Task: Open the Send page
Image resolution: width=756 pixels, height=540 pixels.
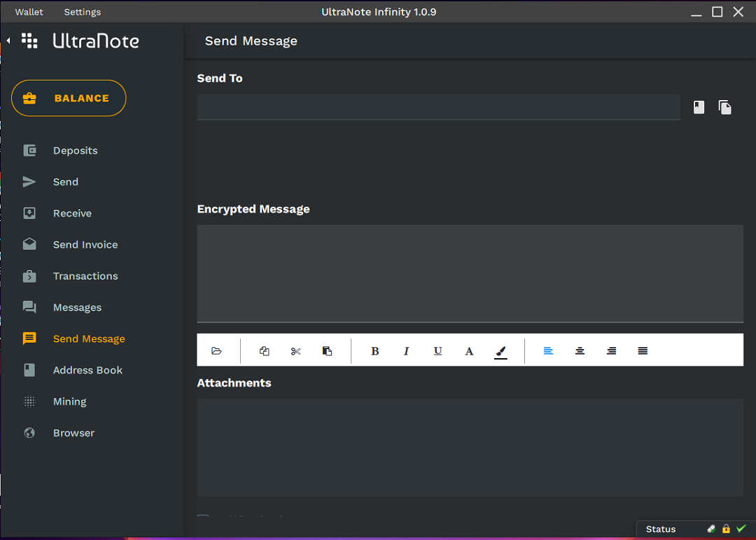Action: pos(66,182)
